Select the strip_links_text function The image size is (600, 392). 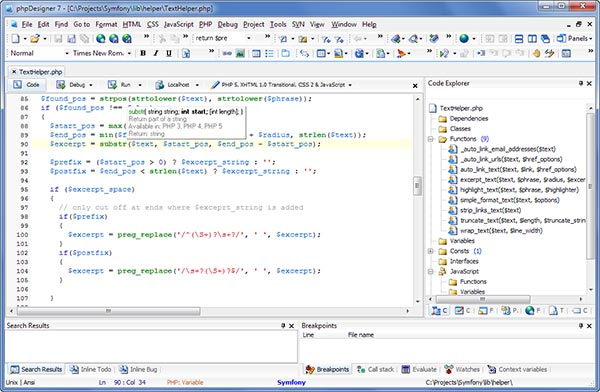click(x=485, y=210)
